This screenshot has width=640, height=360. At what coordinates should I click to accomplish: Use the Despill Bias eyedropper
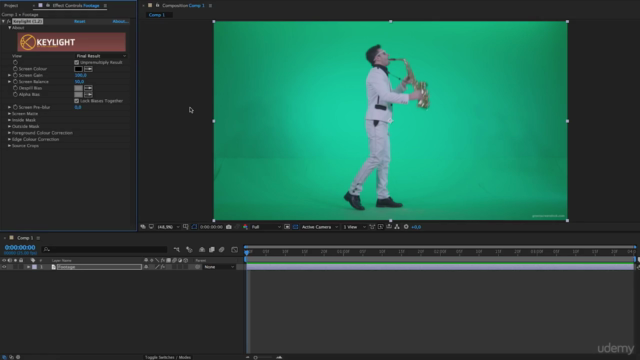88,88
